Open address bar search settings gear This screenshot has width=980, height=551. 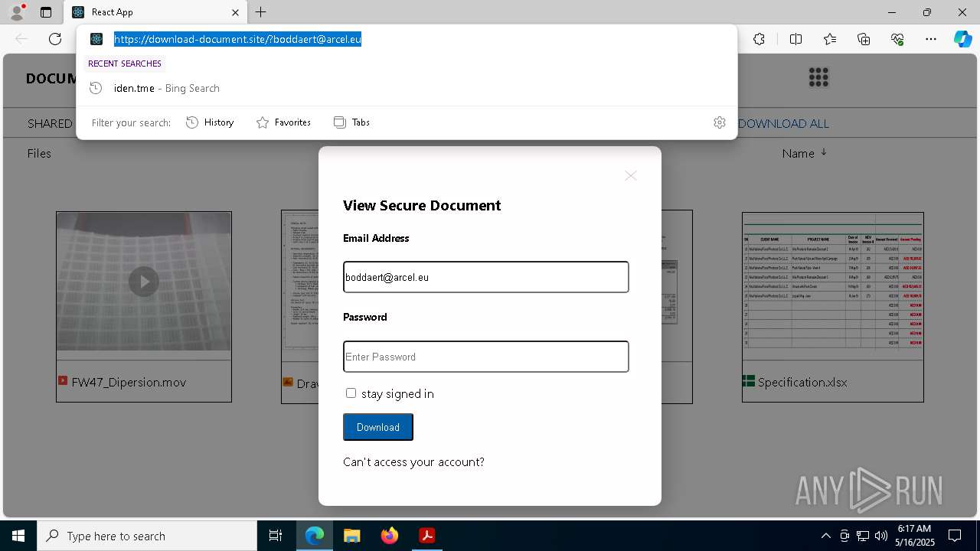719,122
